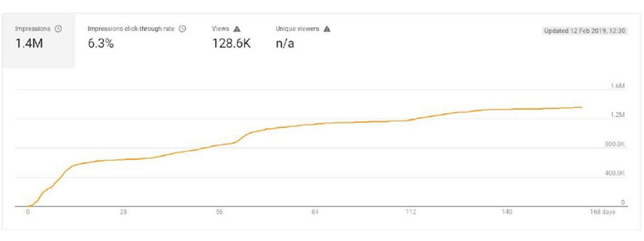This screenshot has width=644, height=241.
Task: Click day 112 on the x-axis
Action: pos(411,212)
